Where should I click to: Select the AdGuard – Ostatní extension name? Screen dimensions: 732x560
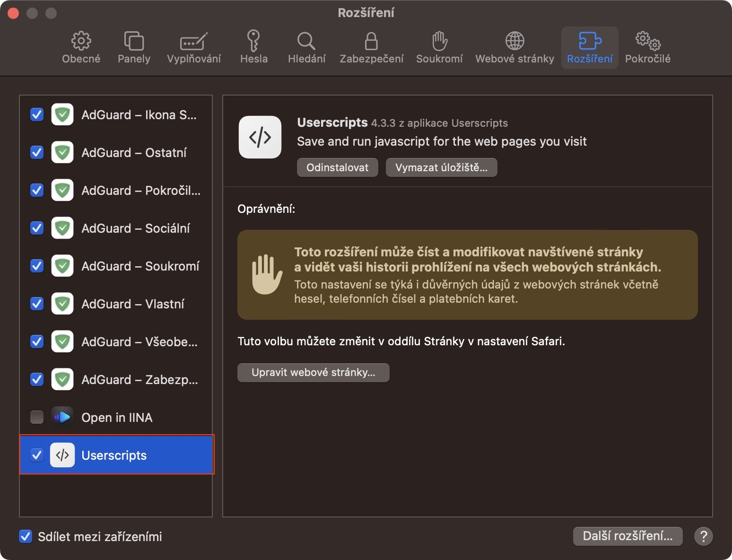click(x=134, y=153)
